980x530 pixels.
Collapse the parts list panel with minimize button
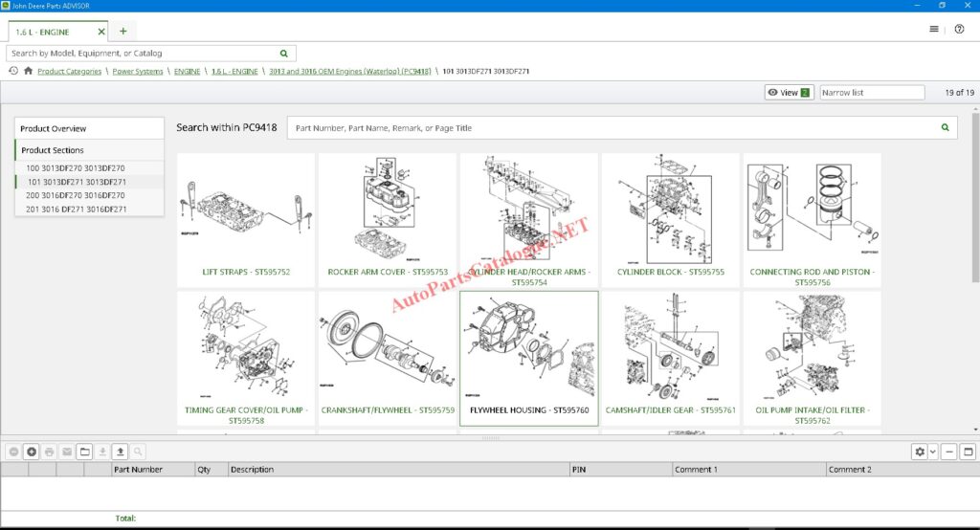948,452
